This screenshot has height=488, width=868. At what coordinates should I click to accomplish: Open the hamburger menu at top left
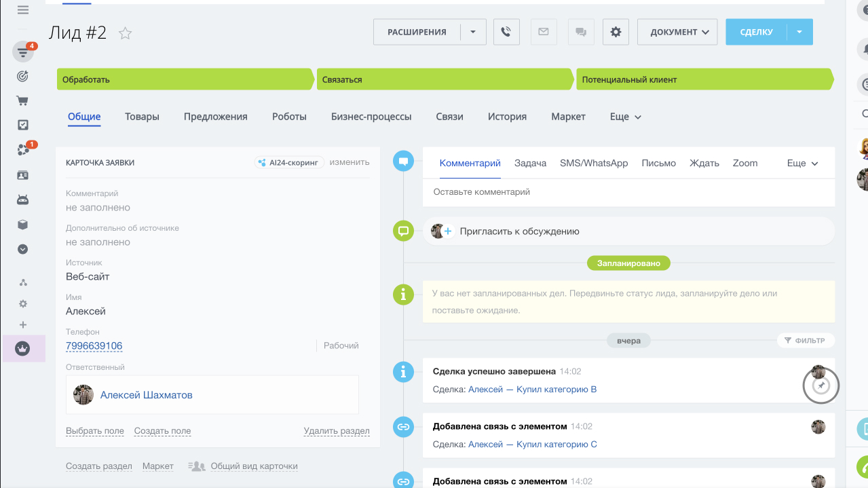[23, 10]
